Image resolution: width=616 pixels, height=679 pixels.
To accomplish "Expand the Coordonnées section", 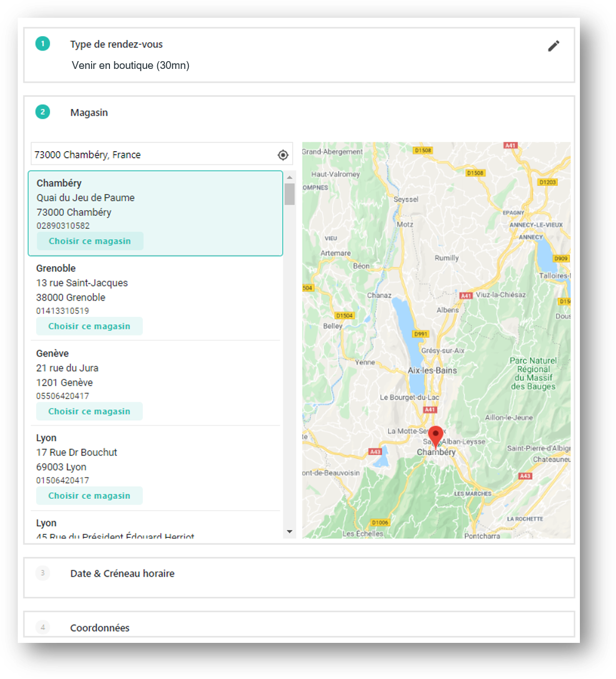I will click(x=100, y=628).
